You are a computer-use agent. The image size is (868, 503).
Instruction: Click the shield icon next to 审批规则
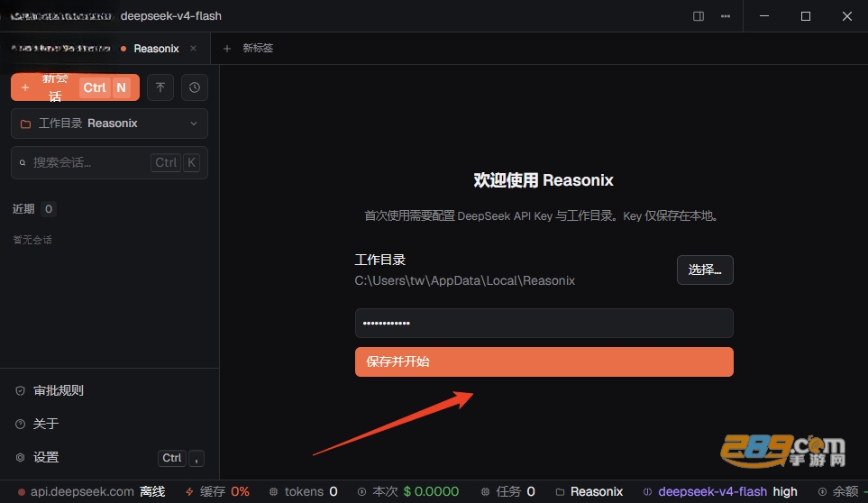[x=20, y=391]
